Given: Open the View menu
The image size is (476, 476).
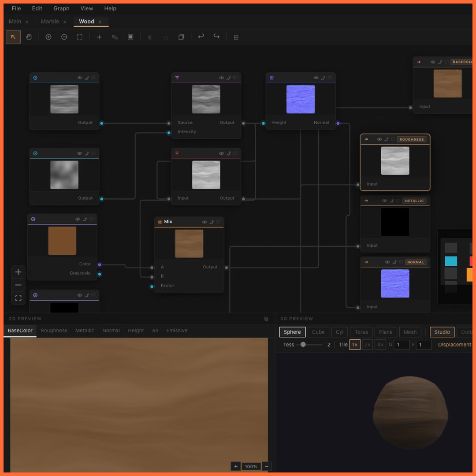Looking at the screenshot, I should tap(86, 8).
